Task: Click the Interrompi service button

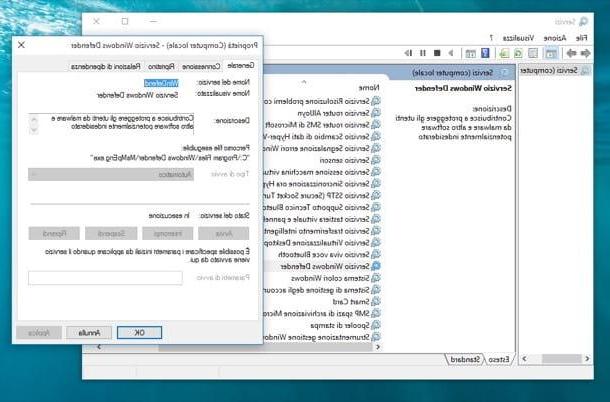Action: pyautogui.click(x=168, y=233)
